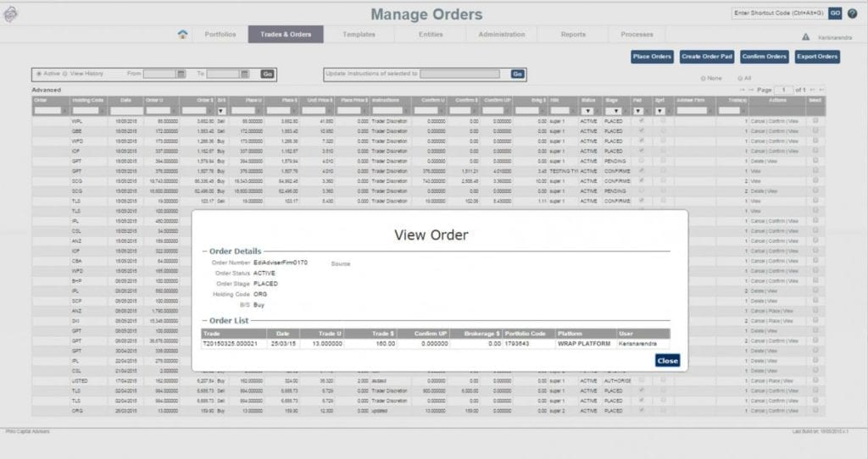The image size is (868, 459).
Task: Expand the B/S column filter dropdown
Action: tap(221, 111)
